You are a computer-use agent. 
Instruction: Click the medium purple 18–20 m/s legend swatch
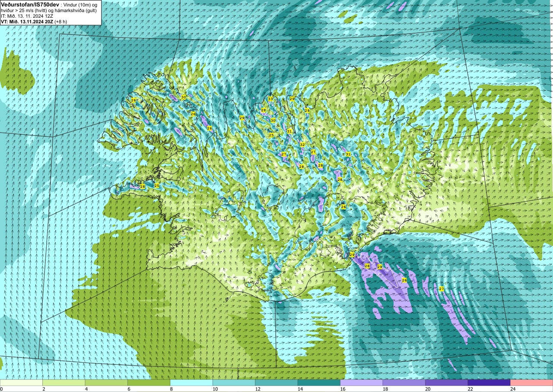tap(404, 383)
